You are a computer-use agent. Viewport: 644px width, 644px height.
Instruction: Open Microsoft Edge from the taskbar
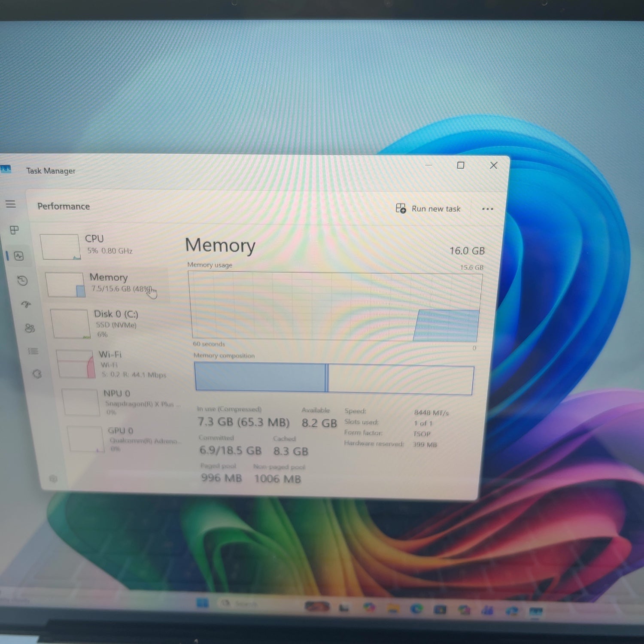(x=416, y=609)
